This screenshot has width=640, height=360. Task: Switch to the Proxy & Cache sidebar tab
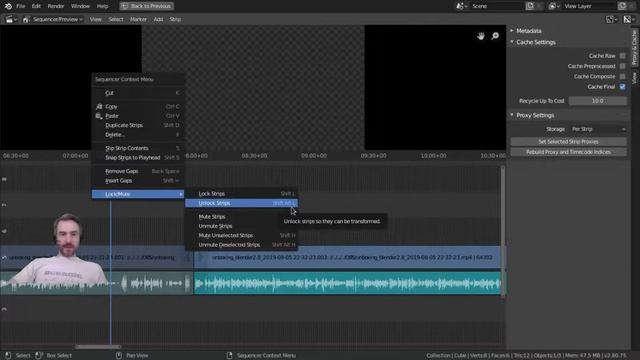634,47
